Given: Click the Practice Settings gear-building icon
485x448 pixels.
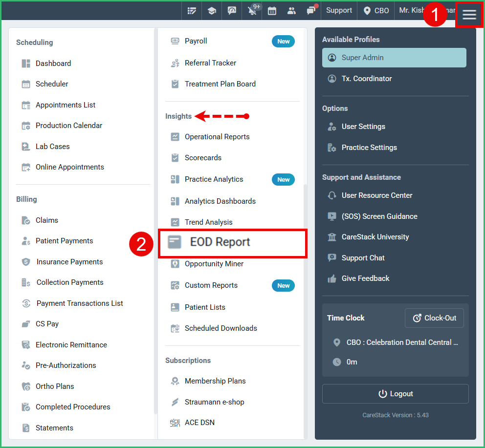Looking at the screenshot, I should coord(332,148).
